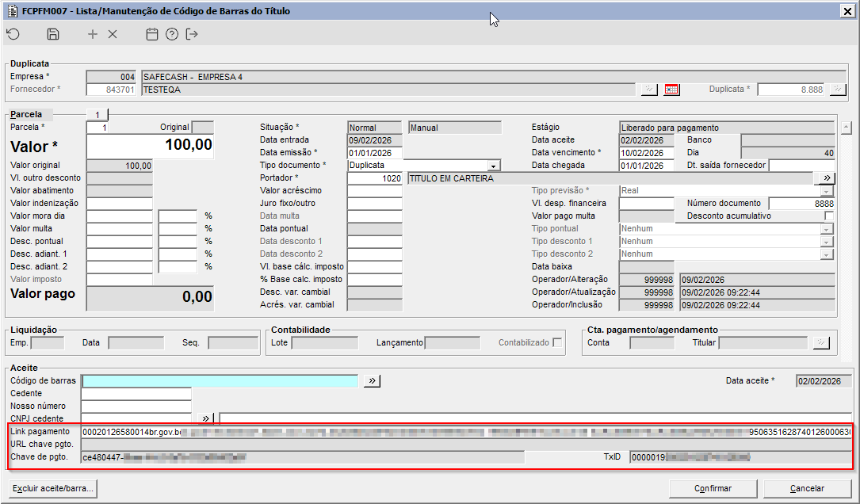Click the exit door toolbar icon
The height and width of the screenshot is (504, 860).
[191, 34]
